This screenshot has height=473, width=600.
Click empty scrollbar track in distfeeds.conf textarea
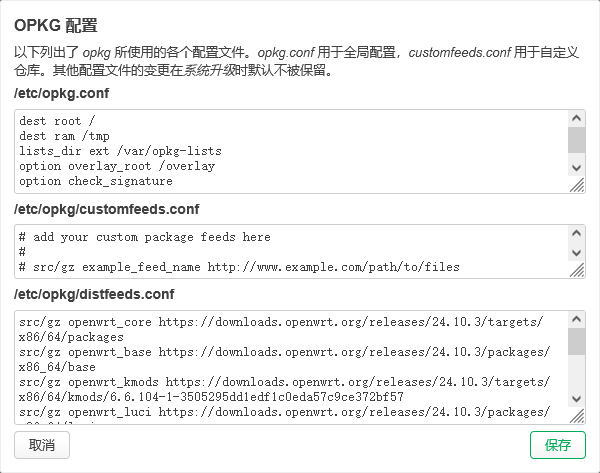(577, 375)
